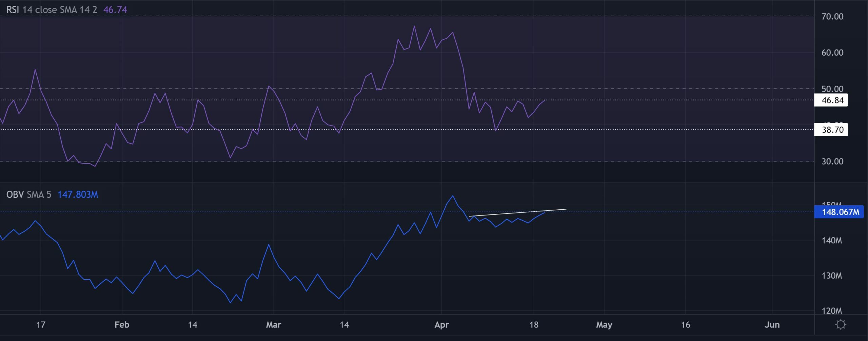Select the Feb label on the time axis
This screenshot has width=868, height=341.
122,325
